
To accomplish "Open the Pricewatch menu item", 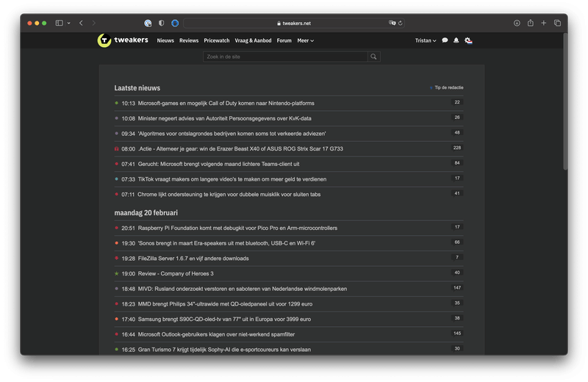I will (x=216, y=40).
